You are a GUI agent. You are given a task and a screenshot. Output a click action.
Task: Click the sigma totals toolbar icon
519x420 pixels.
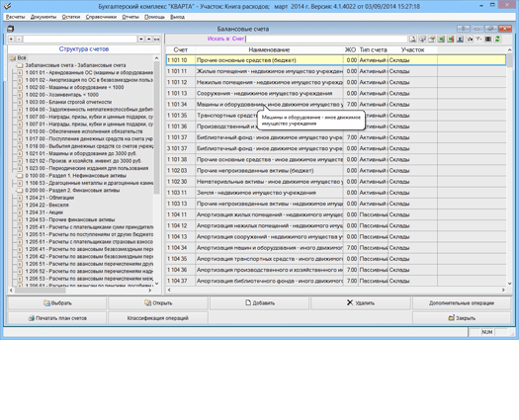pyautogui.click(x=460, y=40)
